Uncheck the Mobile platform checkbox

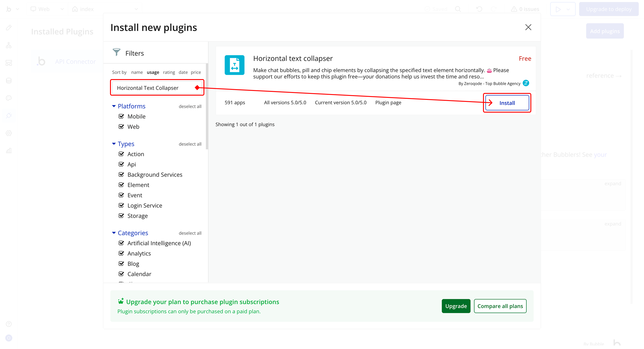(121, 116)
